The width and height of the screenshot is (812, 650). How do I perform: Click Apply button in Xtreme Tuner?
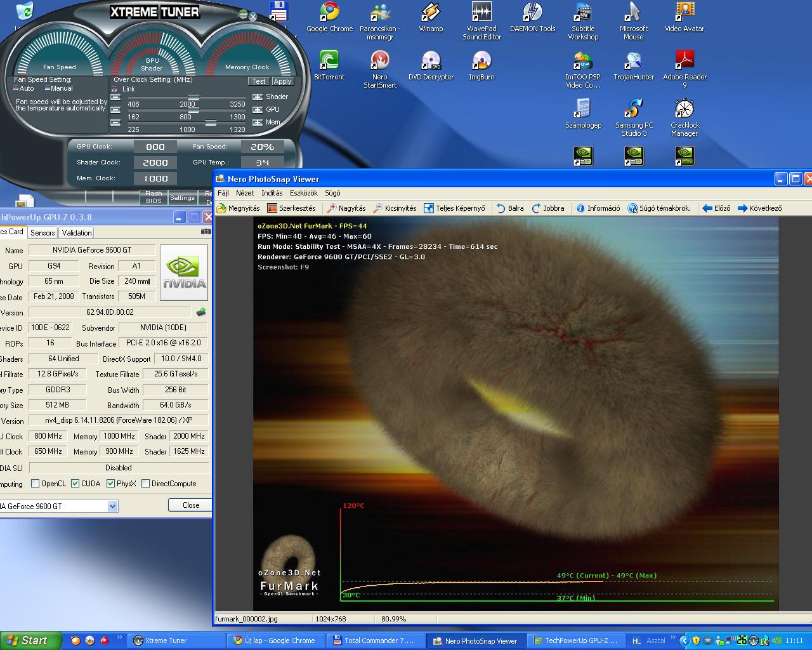click(282, 81)
